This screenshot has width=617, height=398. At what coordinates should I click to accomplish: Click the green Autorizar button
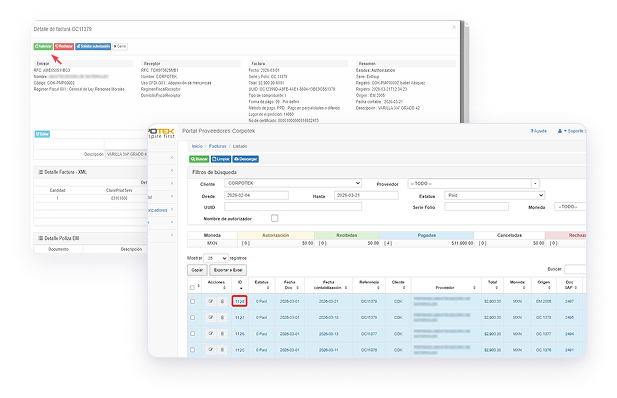43,46
